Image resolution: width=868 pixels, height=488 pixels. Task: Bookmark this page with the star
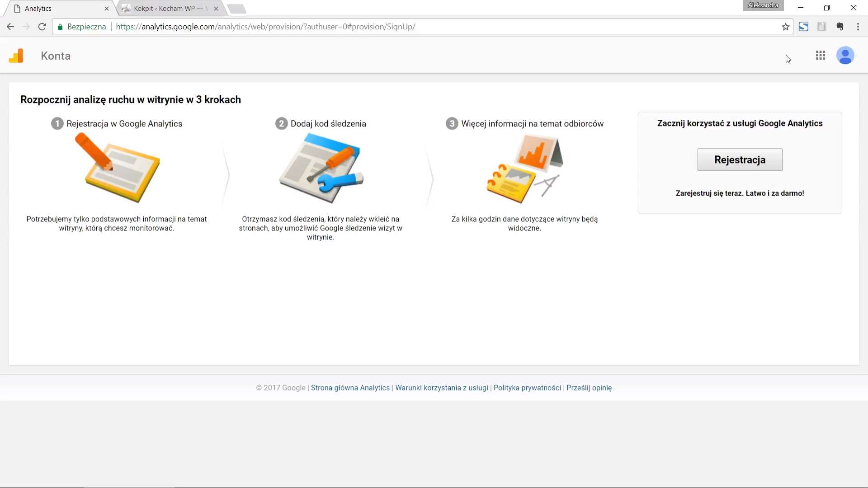[x=786, y=27]
